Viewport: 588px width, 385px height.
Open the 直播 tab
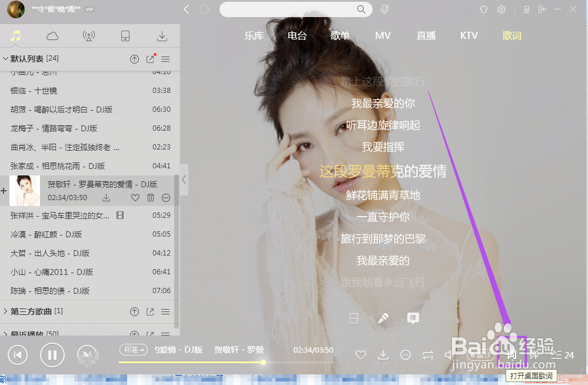pos(426,36)
